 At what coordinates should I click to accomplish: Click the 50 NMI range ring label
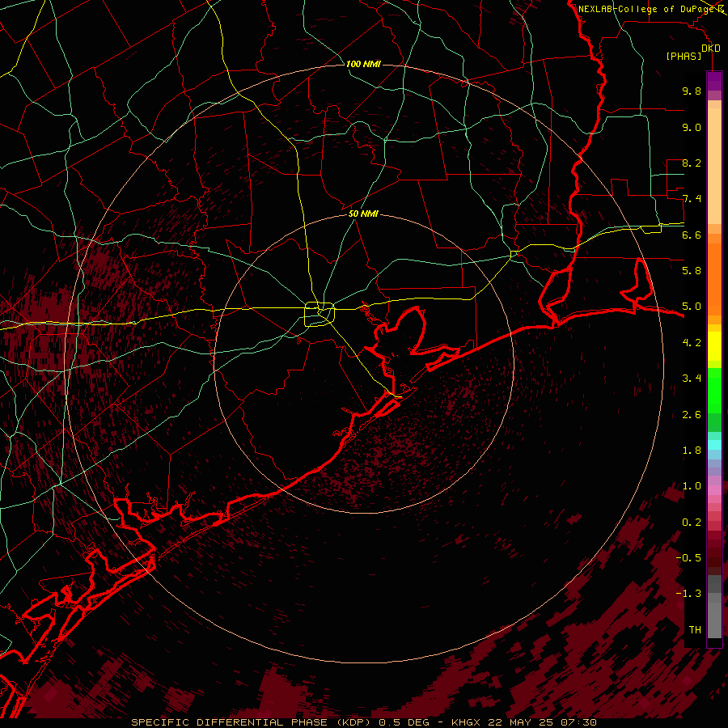[x=363, y=214]
